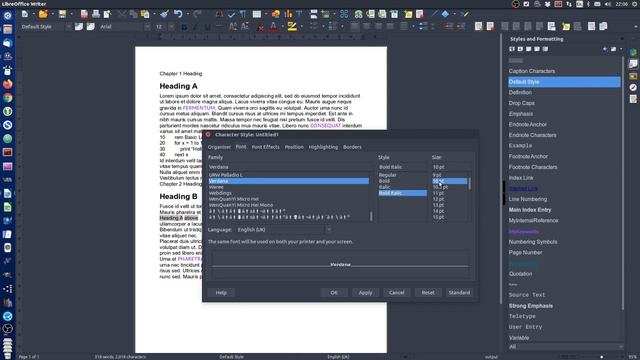Click the New Document toolbar icon
This screenshot has width=640, height=360.
[25, 14]
